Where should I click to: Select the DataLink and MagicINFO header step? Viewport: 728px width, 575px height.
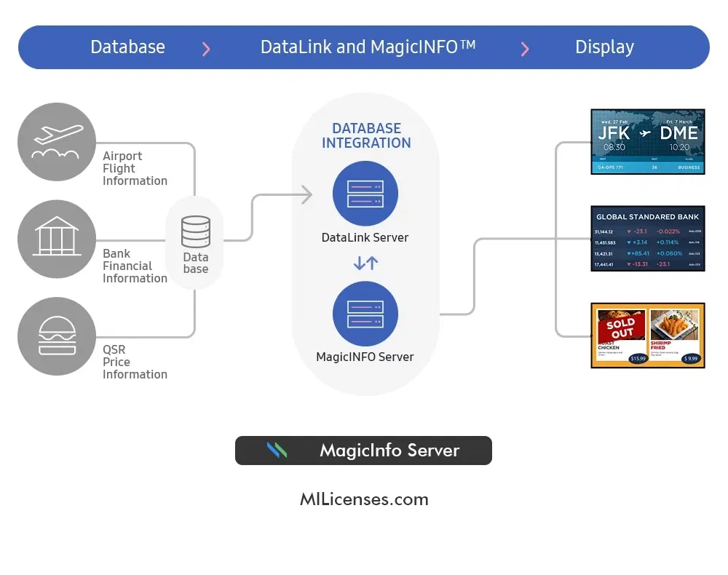coord(368,47)
